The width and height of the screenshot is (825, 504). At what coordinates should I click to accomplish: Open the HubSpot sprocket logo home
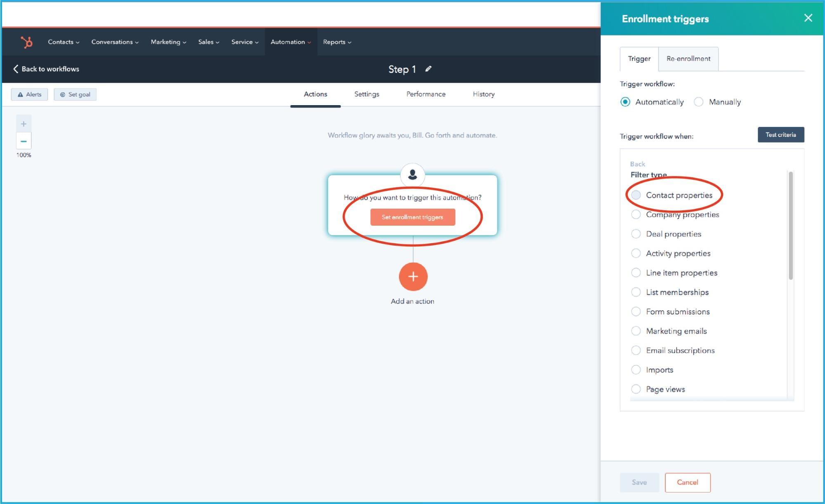[26, 42]
